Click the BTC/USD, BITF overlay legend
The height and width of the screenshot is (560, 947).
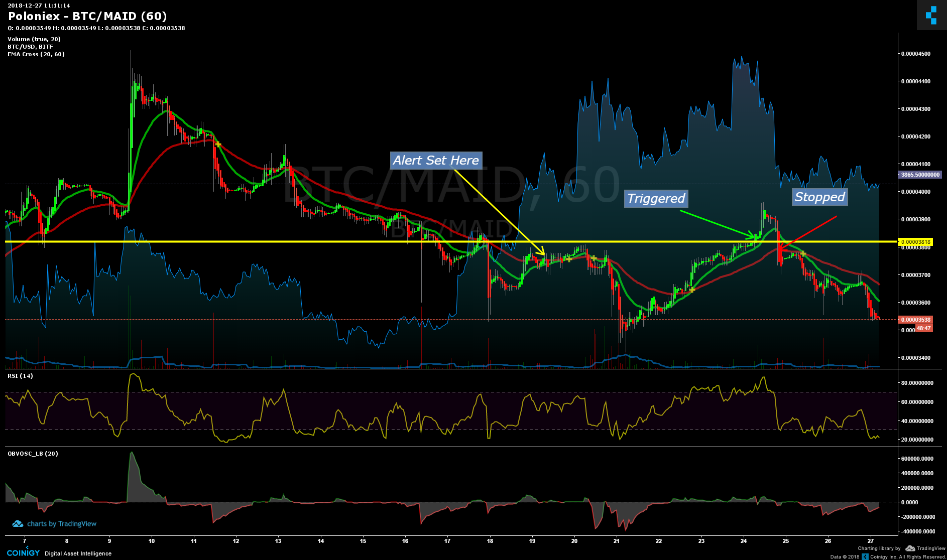(x=30, y=47)
